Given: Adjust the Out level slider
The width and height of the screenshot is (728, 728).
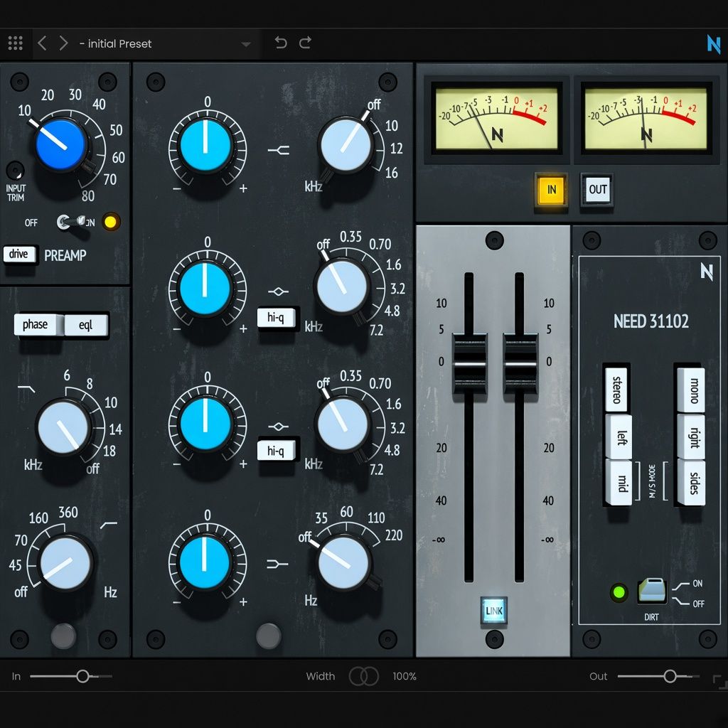Looking at the screenshot, I should click(658, 676).
